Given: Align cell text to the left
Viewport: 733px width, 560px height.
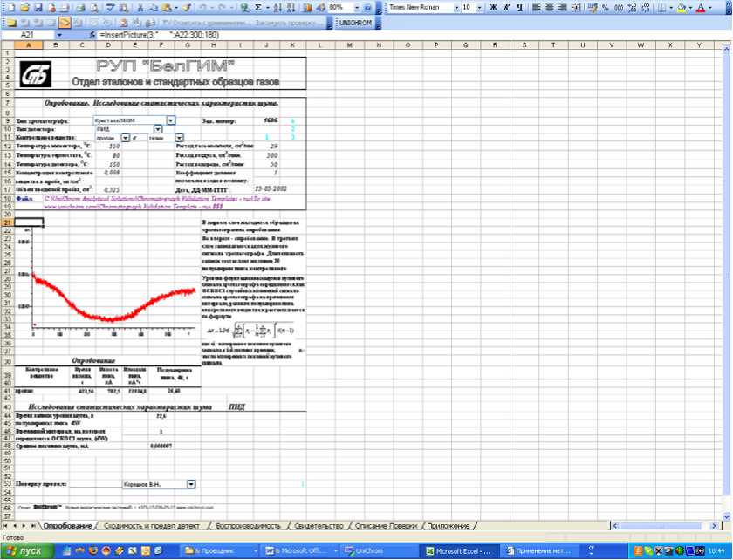Looking at the screenshot, I should click(536, 8).
